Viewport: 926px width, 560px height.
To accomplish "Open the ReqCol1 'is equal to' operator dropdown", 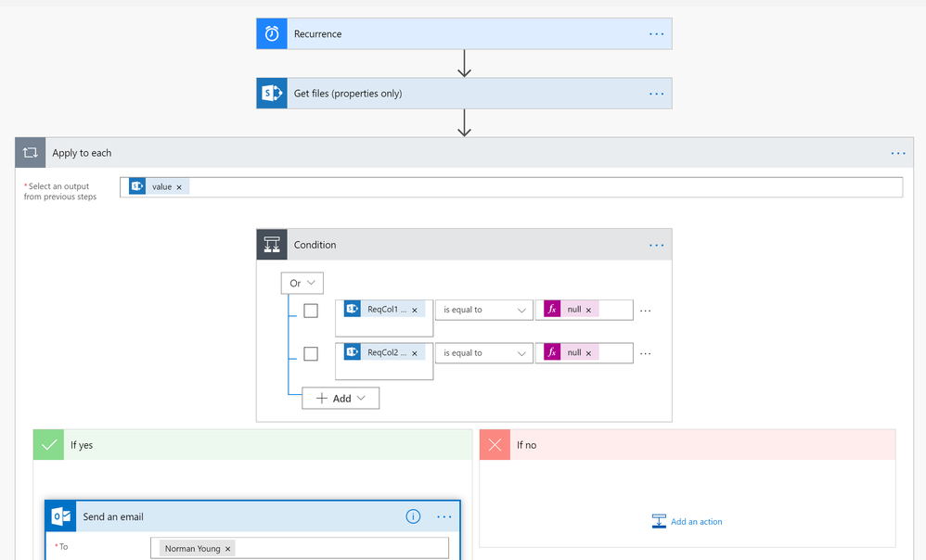I will pos(483,310).
